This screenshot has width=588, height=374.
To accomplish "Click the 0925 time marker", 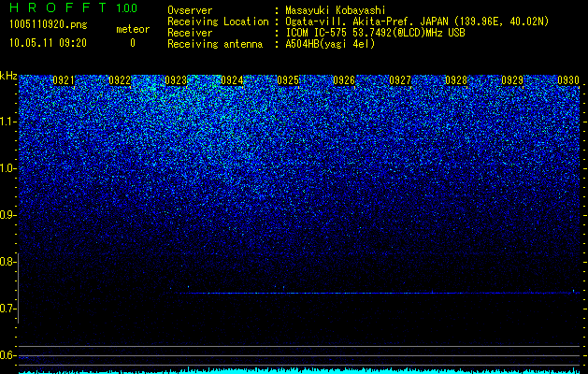I will click(x=288, y=80).
